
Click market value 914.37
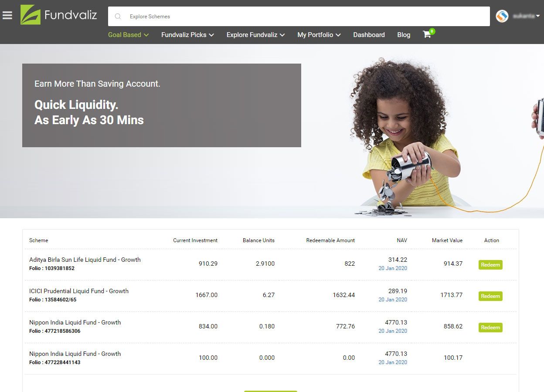coord(453,264)
